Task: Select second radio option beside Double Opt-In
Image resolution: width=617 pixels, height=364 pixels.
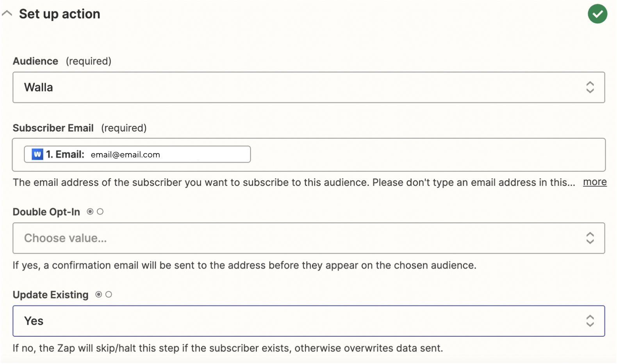Action: [100, 212]
